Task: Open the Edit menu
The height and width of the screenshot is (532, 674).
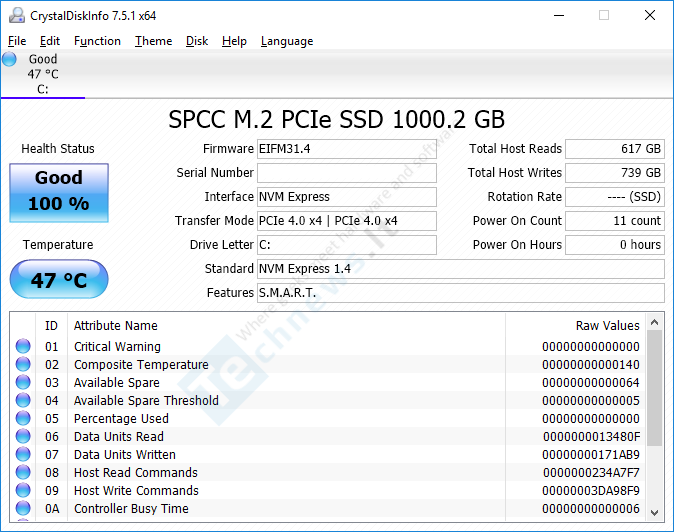Action: 49,41
